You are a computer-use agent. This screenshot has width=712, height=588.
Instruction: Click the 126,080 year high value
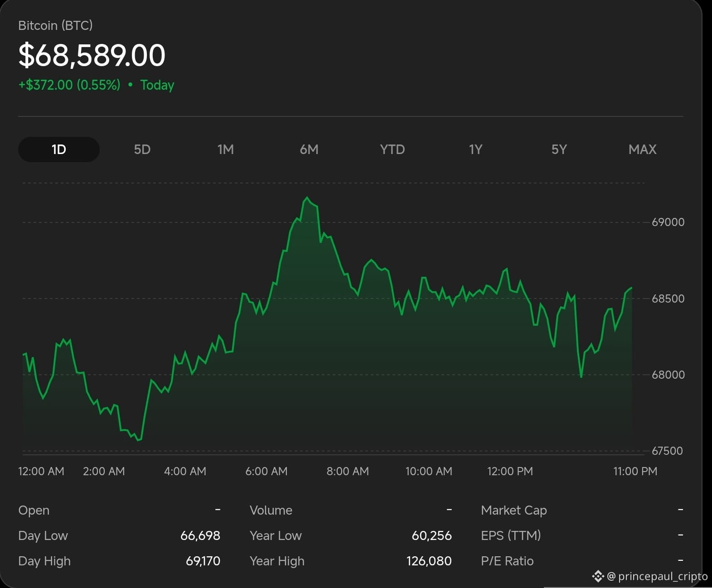pos(429,561)
